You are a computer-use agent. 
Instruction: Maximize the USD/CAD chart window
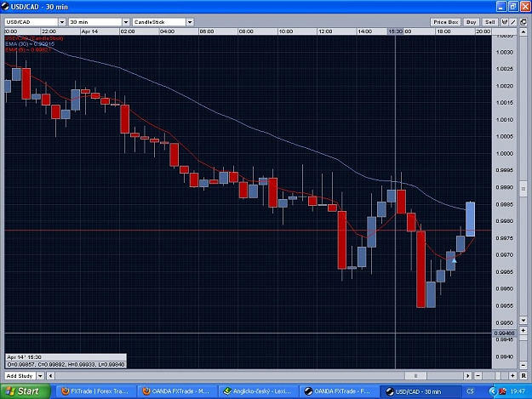tap(512, 7)
